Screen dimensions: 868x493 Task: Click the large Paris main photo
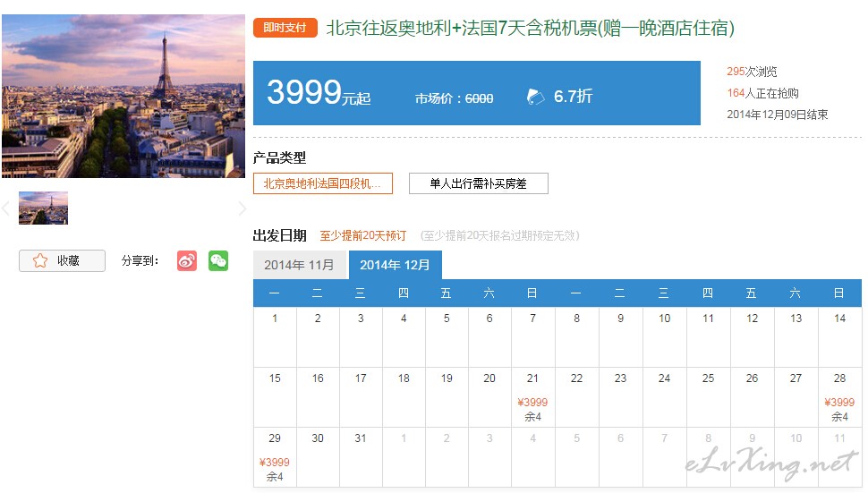click(x=123, y=97)
